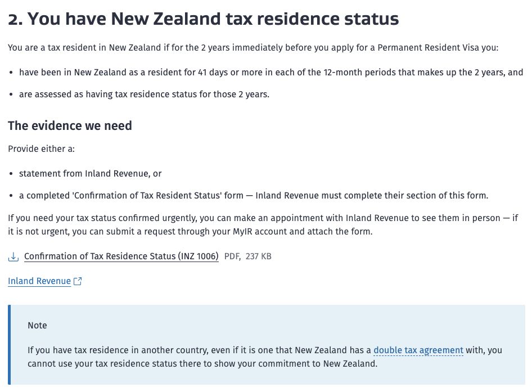Image resolution: width=532 pixels, height=392 pixels.
Task: Click the download icon beside the INZ 1006 form
Action: click(13, 257)
